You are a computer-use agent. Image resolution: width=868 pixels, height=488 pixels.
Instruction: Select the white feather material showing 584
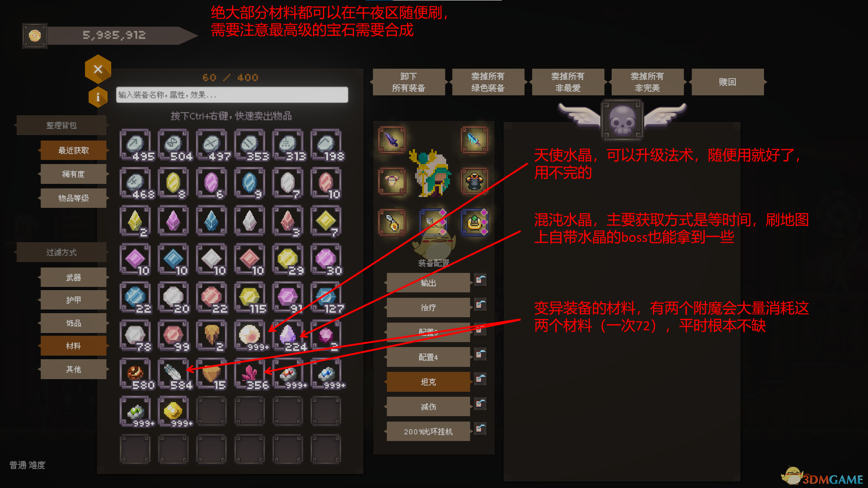click(173, 374)
